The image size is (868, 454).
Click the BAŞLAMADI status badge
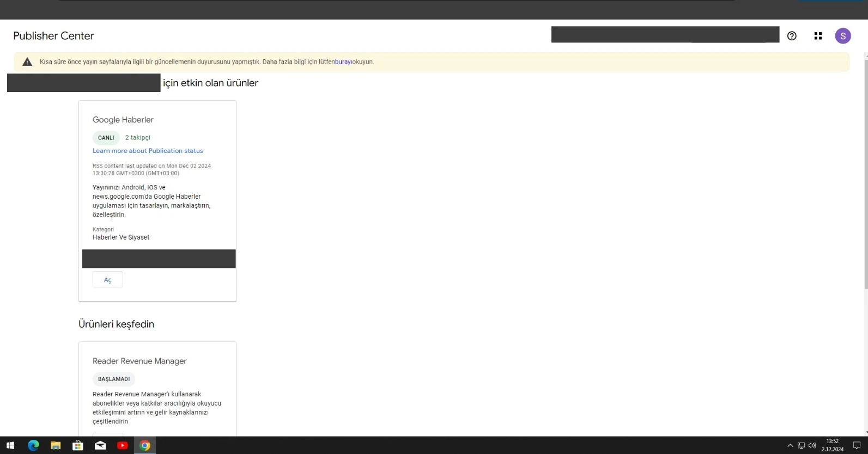(114, 379)
